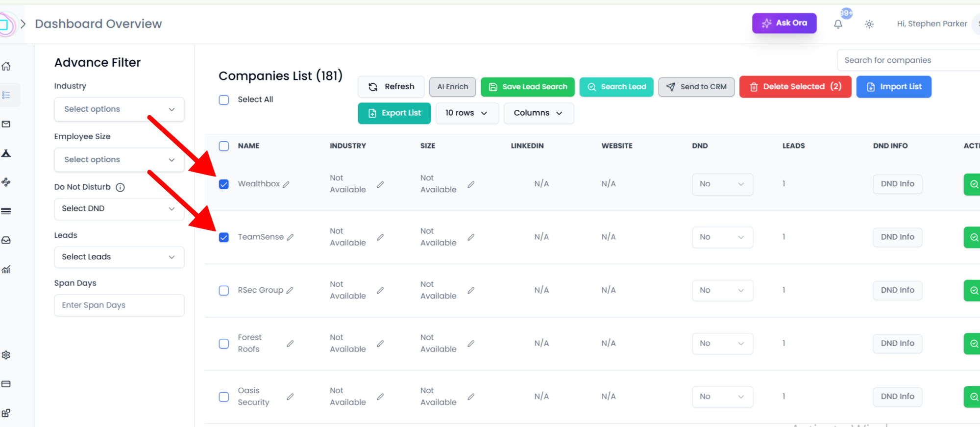Click the Delete Selected (2) button

(795, 87)
